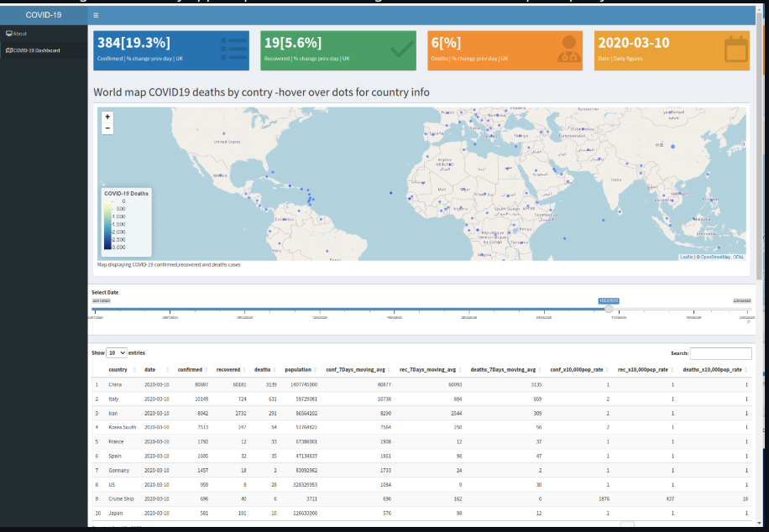This screenshot has height=532, width=769.
Task: Click the COVID-19 header title
Action: click(44, 15)
